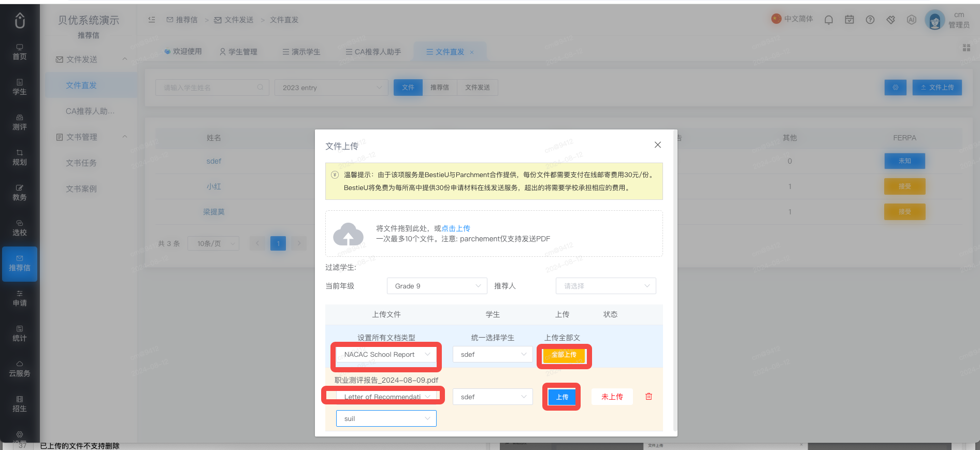Image resolution: width=980 pixels, height=450 pixels.
Task: Switch to the 学生管理 tab
Action: (238, 52)
